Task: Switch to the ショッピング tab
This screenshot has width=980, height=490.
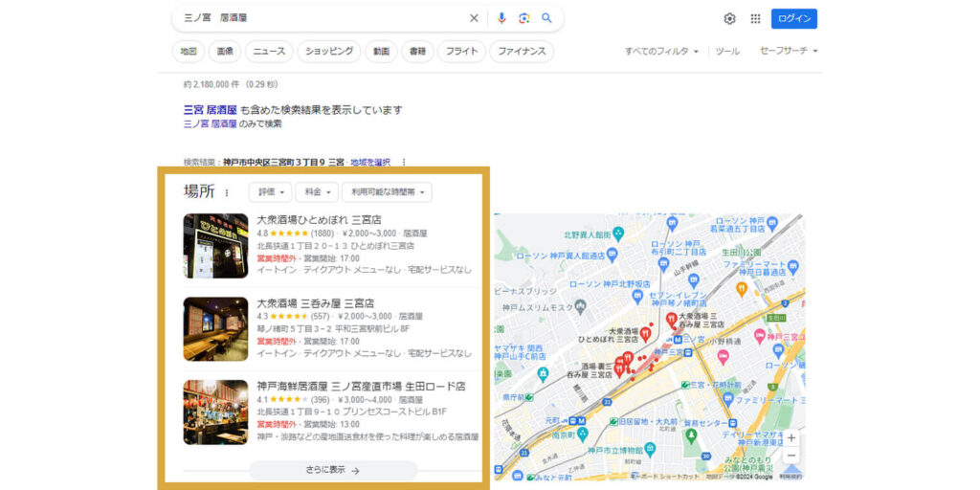Action: coord(329,52)
